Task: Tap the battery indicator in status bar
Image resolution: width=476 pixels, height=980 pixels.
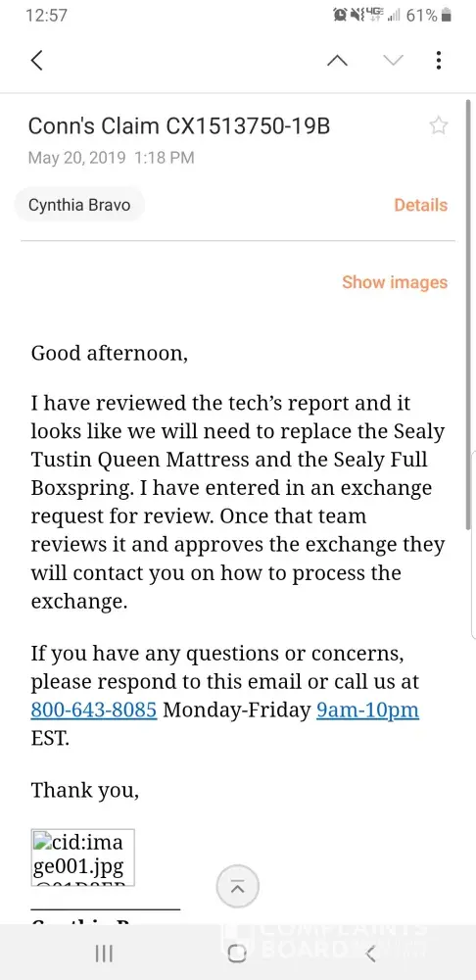Action: coord(446,16)
